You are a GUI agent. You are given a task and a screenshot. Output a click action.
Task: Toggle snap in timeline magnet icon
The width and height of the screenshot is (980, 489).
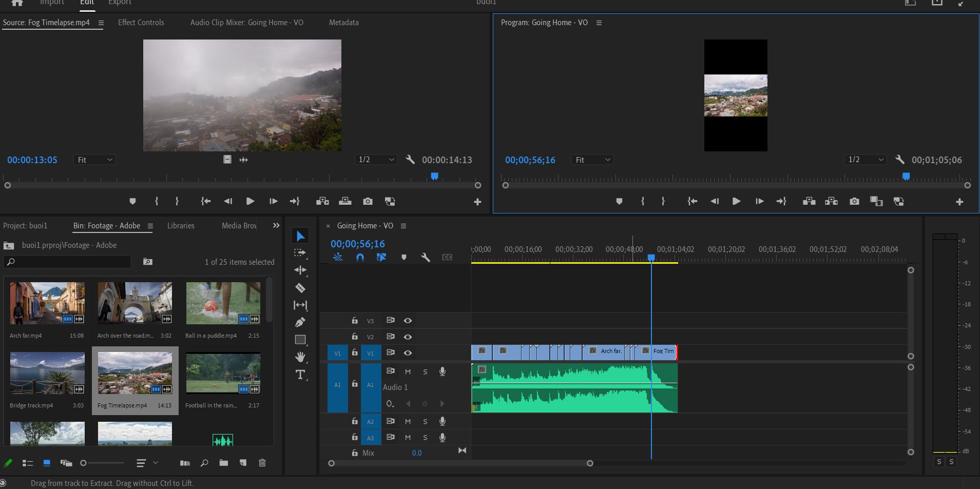(360, 257)
